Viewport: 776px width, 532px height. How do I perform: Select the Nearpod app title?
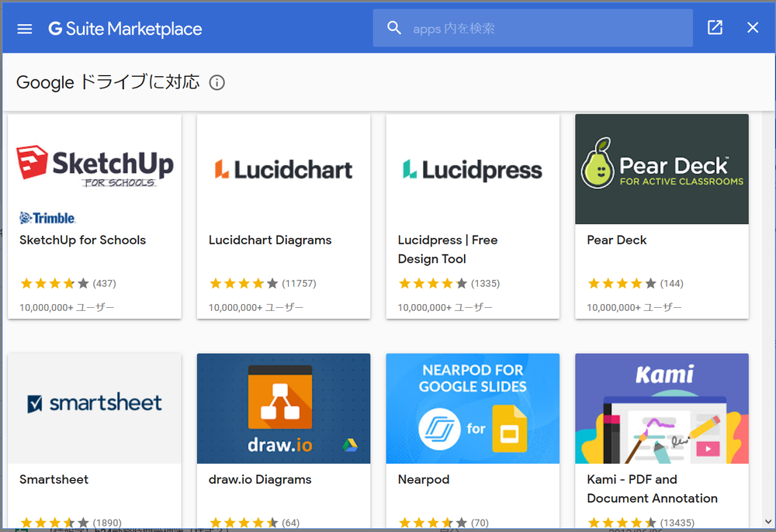coord(424,479)
